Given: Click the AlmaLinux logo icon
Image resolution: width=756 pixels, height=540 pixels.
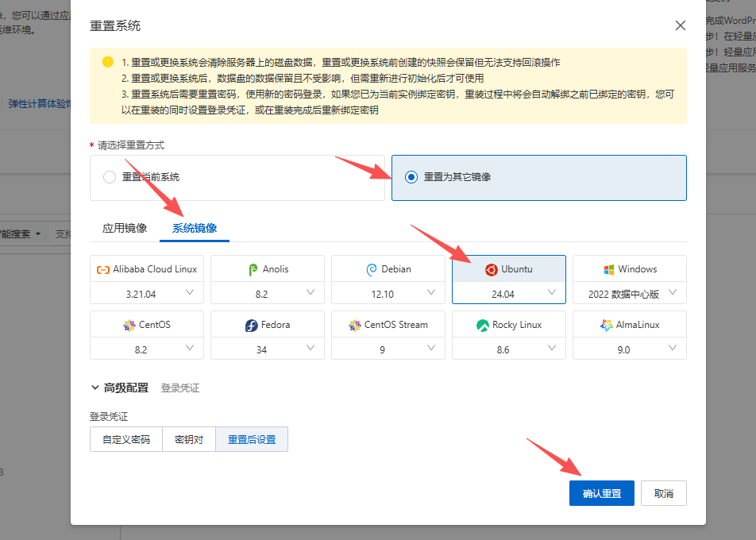Looking at the screenshot, I should (x=607, y=325).
